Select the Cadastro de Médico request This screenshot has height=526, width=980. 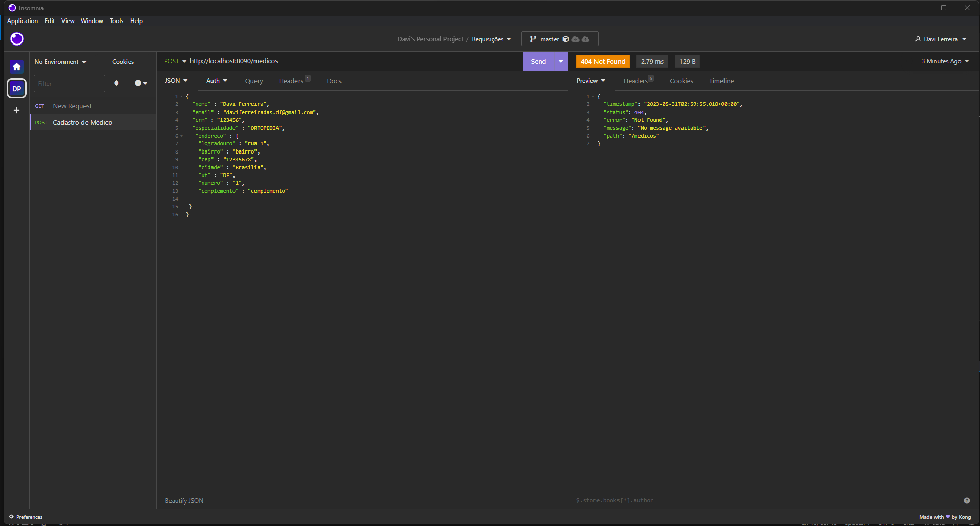tap(93, 122)
